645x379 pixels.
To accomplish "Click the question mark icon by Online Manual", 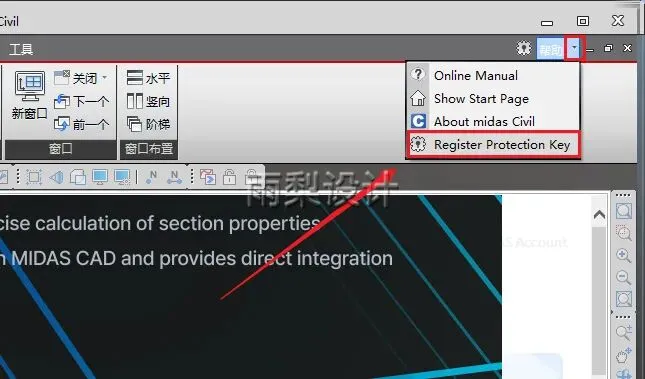I will pos(418,74).
